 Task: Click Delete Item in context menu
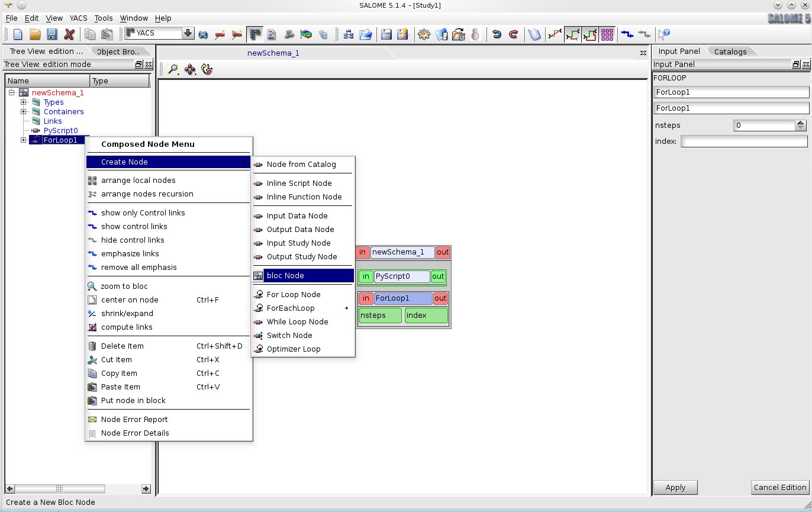tap(169, 346)
